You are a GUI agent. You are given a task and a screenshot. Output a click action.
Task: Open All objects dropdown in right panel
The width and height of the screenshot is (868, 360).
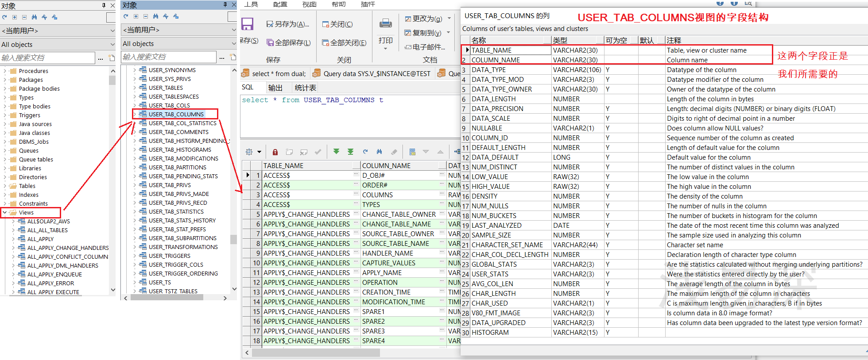234,43
